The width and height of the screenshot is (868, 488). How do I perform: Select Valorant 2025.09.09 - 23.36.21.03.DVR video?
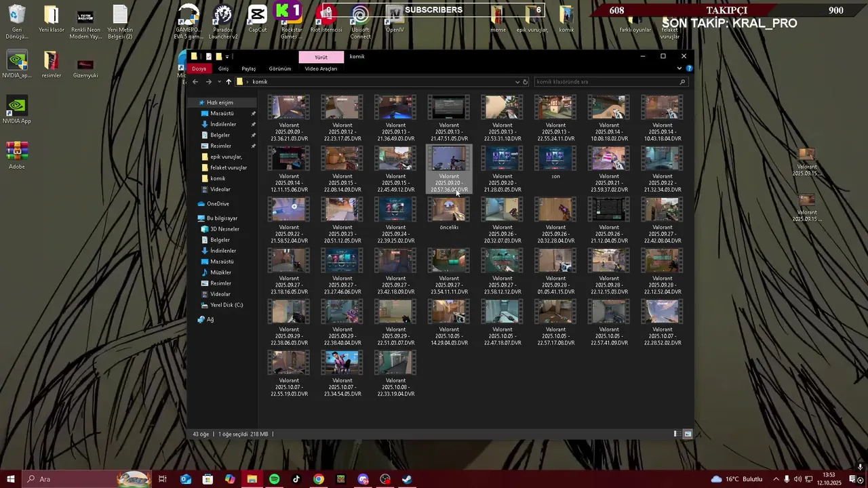[x=289, y=119]
